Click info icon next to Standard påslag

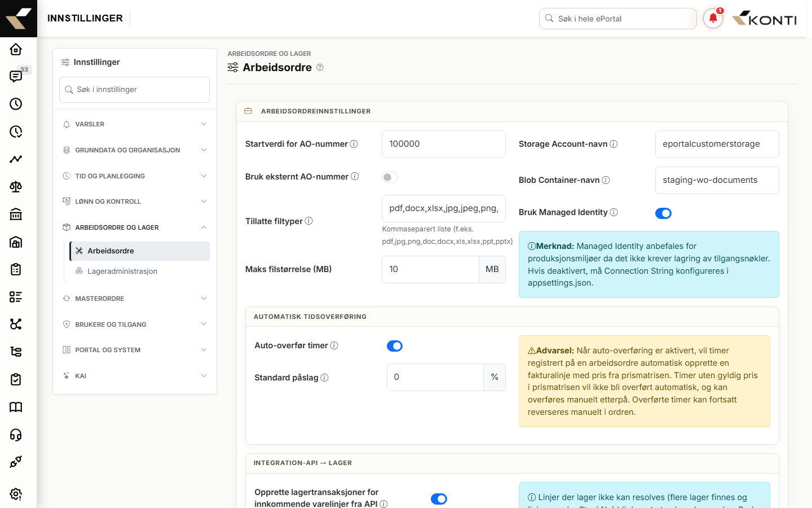324,378
